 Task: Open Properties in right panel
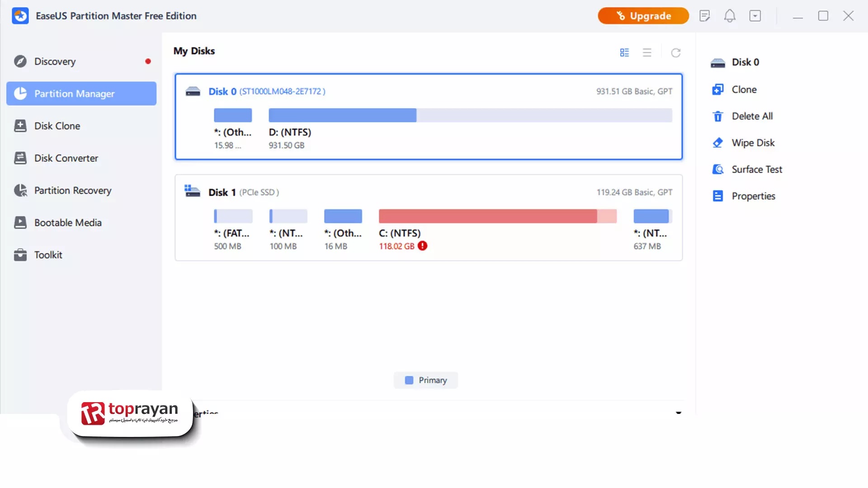[x=754, y=196]
